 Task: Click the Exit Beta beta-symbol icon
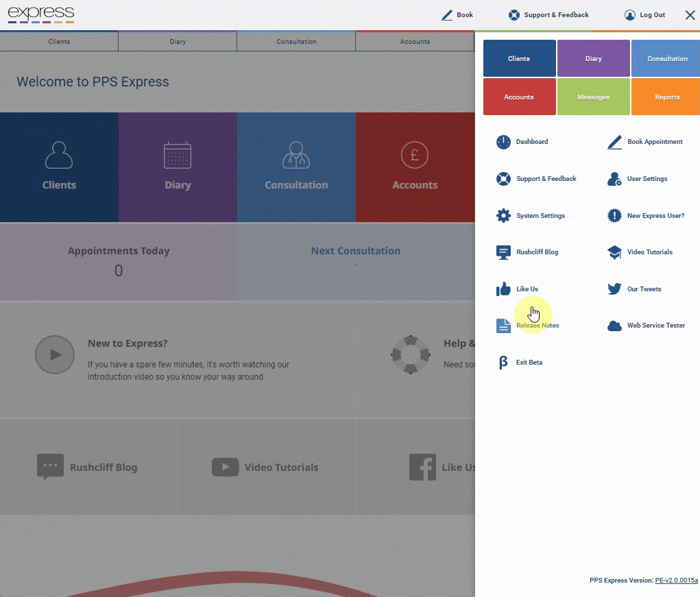click(503, 363)
